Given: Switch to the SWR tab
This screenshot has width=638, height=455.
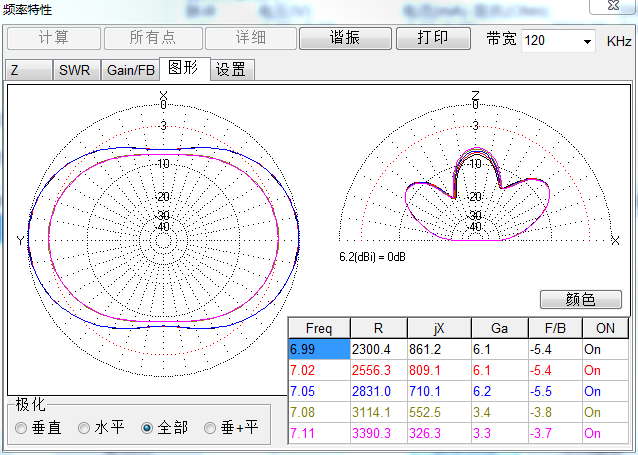Looking at the screenshot, I should click(76, 70).
